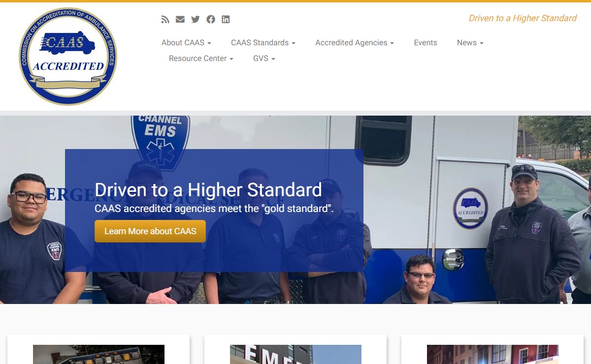Open the first card's ambulance lights thumbnail
The image size is (591, 364).
[x=98, y=354]
